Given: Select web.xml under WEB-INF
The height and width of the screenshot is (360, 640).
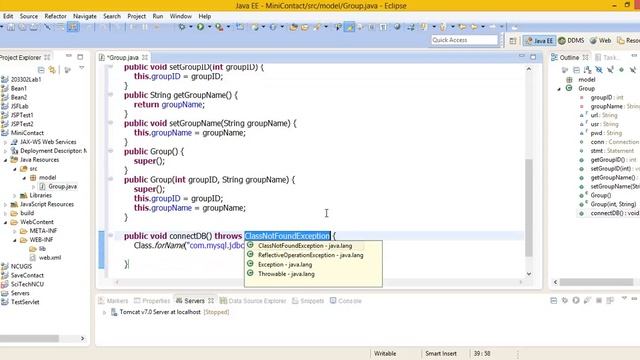Looking at the screenshot, I should pos(50,258).
